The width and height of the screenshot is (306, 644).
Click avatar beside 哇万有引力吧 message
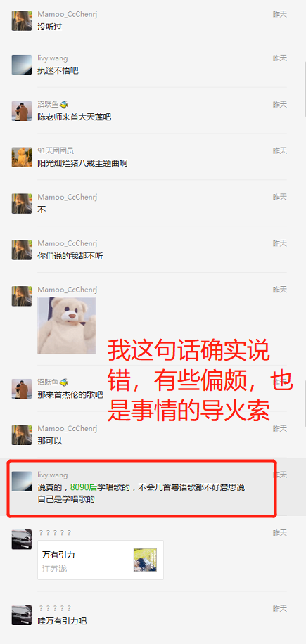pyautogui.click(x=21, y=615)
